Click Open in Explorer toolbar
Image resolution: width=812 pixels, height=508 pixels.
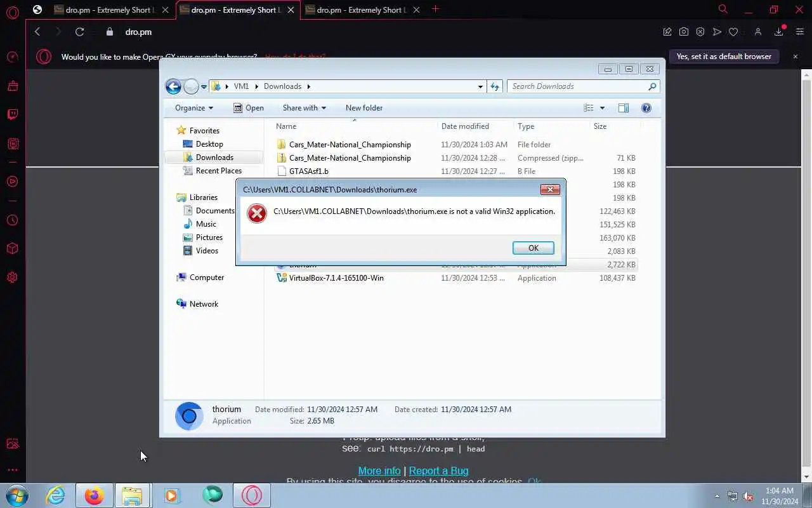248,108
